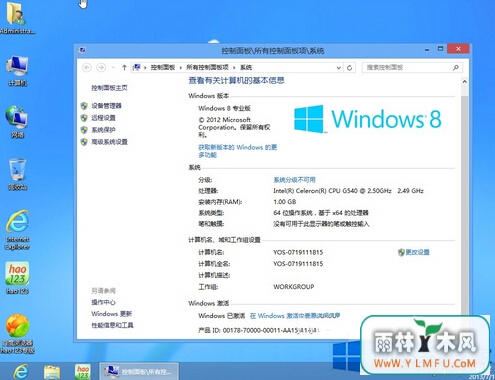
Task: Click shield icon beside 设备管理器
Action: (x=84, y=106)
